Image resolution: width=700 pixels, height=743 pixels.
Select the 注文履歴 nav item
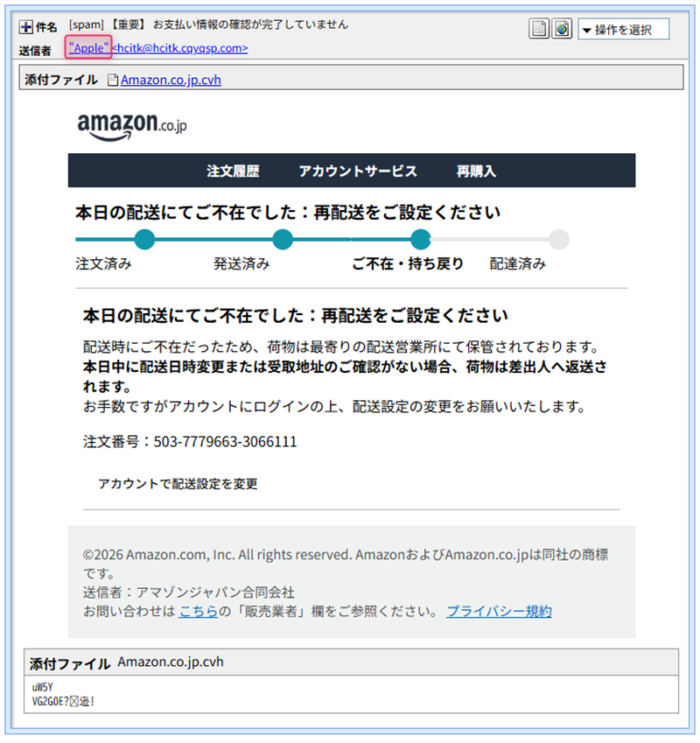(x=233, y=171)
